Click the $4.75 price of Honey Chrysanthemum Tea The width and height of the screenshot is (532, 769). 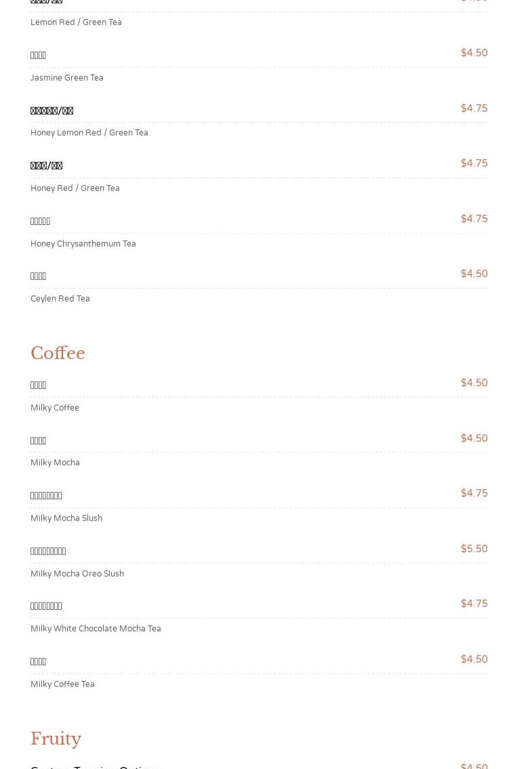474,218
